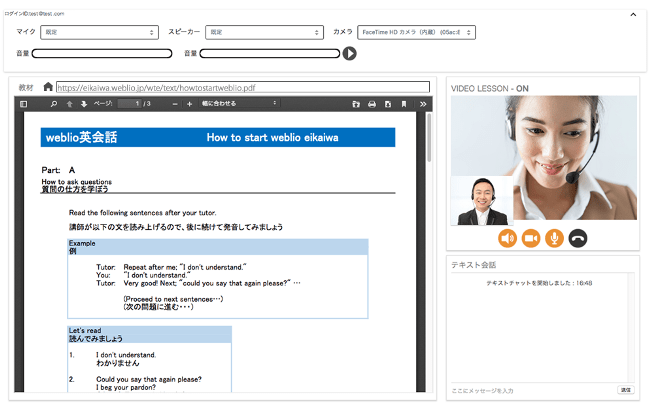Viewport: 650px width, 412px height.
Task: Click the 'テキスト会話' panel title
Action: 473,265
